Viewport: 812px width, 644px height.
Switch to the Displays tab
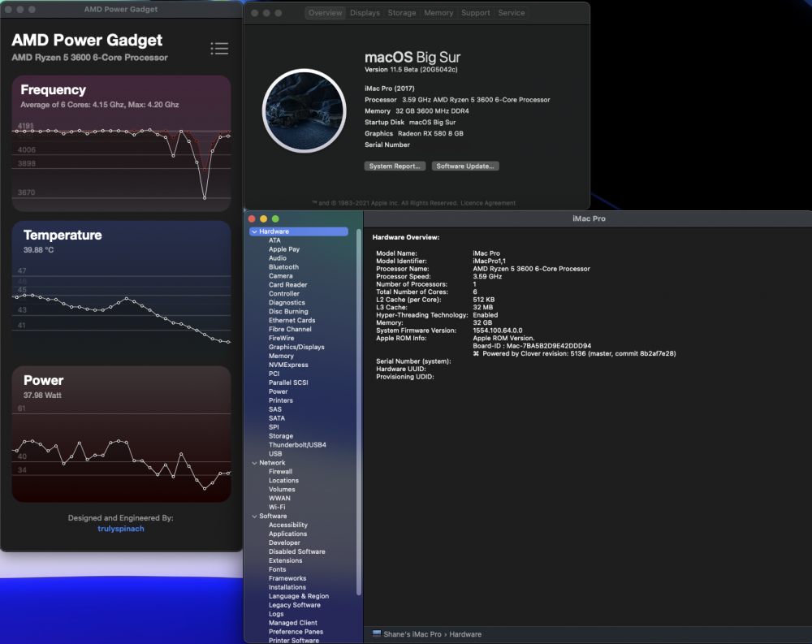[x=365, y=12]
